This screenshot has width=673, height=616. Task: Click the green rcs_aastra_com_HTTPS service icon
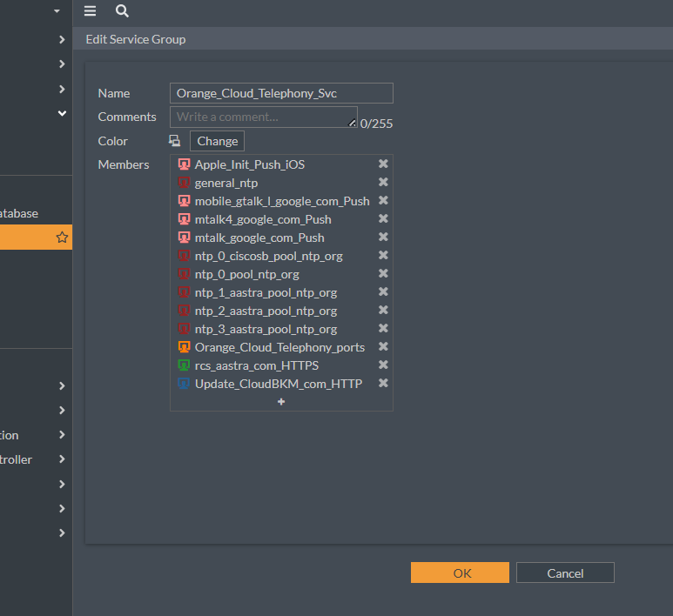tap(184, 365)
